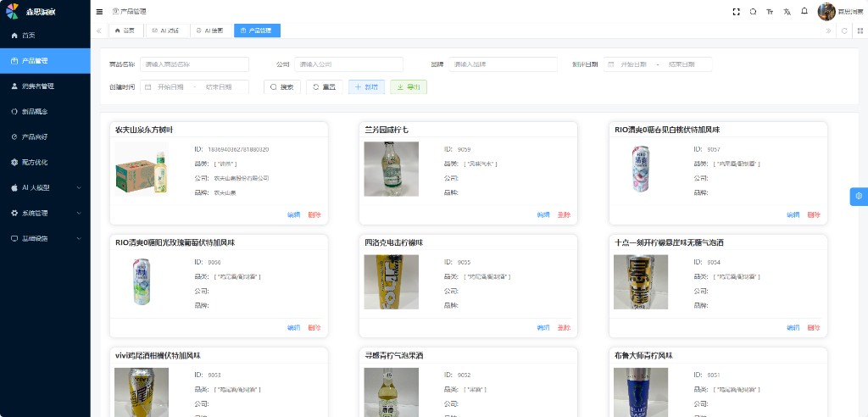
Task: Toggle fullscreen mode icon in header
Action: coord(737,12)
